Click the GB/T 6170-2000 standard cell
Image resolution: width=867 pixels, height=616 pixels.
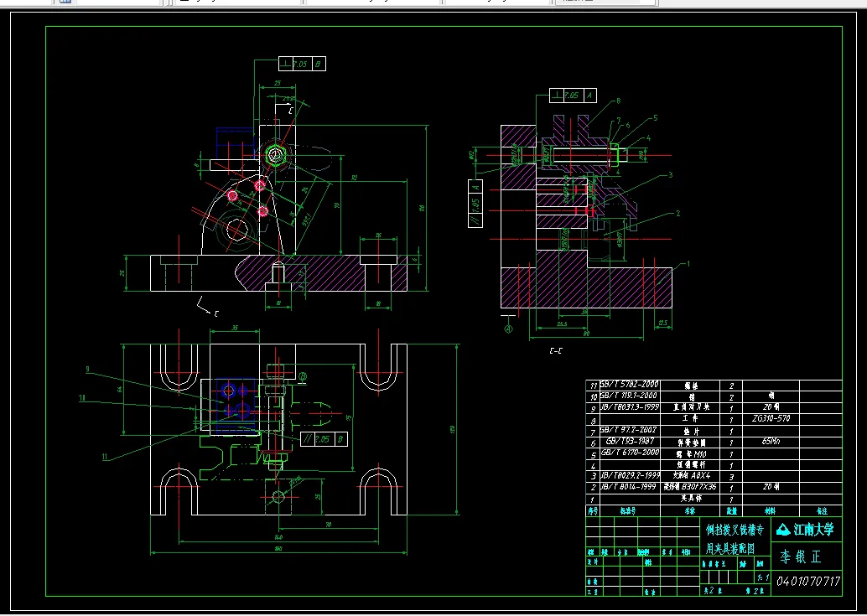(629, 452)
